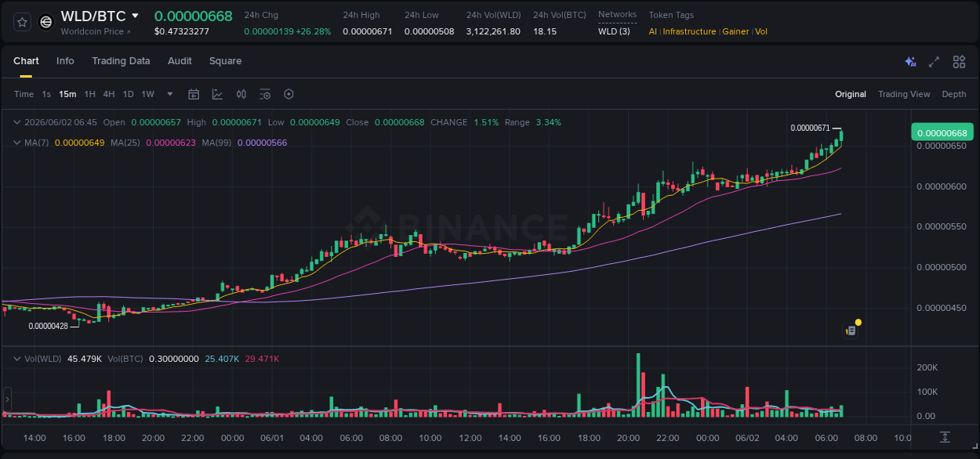Click the 06/01 date label on time axis
This screenshot has width=980, height=459.
pos(272,438)
